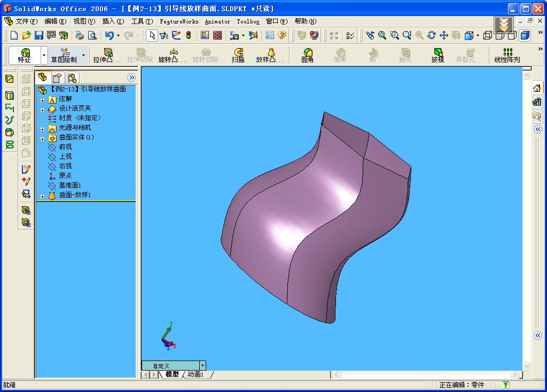Click the brick wall texture icon
Image resolution: width=547 pixels, height=392 pixels.
[x=217, y=35]
